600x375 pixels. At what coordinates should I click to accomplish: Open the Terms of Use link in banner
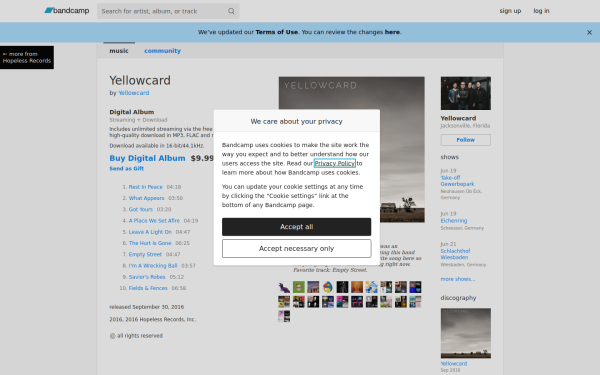click(x=276, y=32)
